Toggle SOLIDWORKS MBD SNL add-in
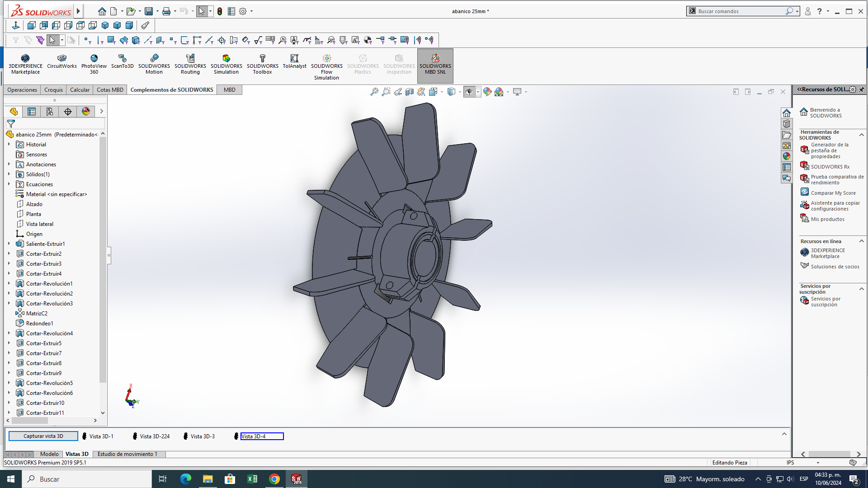The image size is (868, 488). 435,65
